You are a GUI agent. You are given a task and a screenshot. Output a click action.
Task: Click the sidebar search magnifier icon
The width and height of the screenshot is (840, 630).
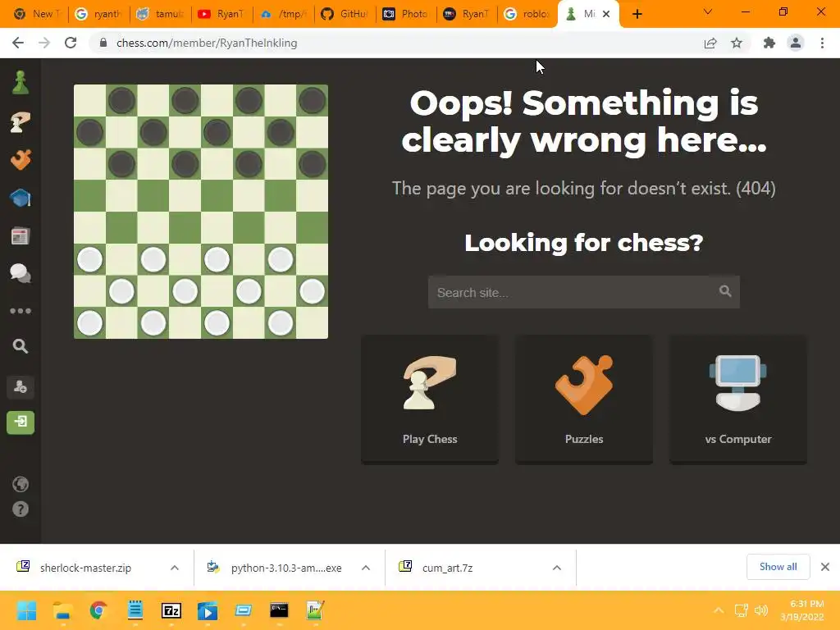[21, 346]
